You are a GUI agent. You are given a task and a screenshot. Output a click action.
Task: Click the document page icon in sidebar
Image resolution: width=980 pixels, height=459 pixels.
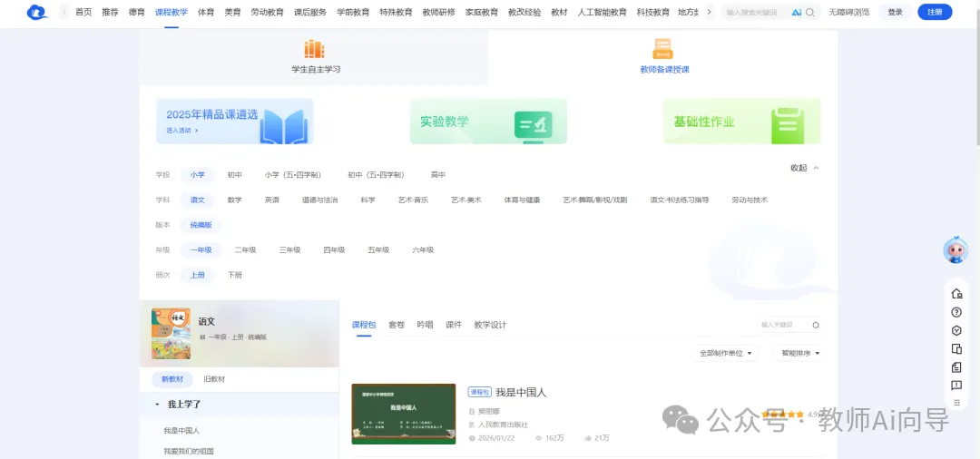956,366
